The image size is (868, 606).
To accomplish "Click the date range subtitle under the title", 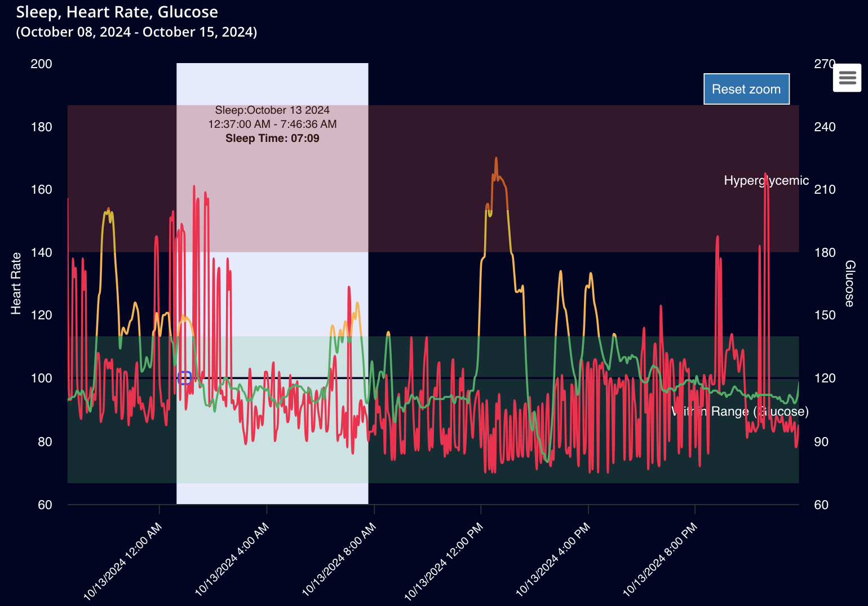I will click(136, 32).
